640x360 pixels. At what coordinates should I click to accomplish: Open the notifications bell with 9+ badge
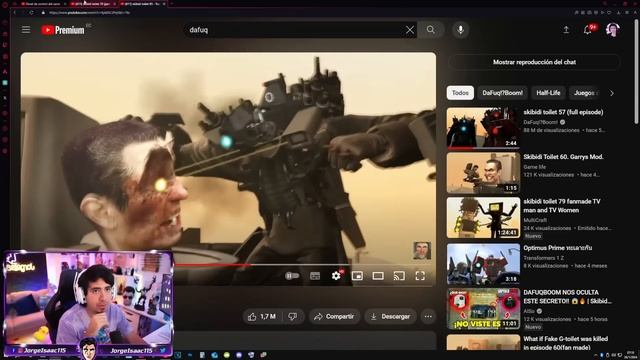coord(588,30)
